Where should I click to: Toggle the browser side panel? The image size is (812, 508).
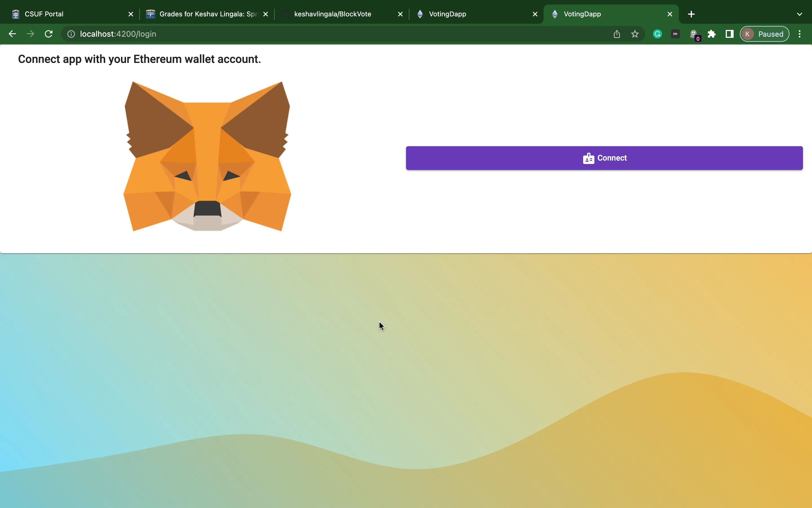point(729,34)
